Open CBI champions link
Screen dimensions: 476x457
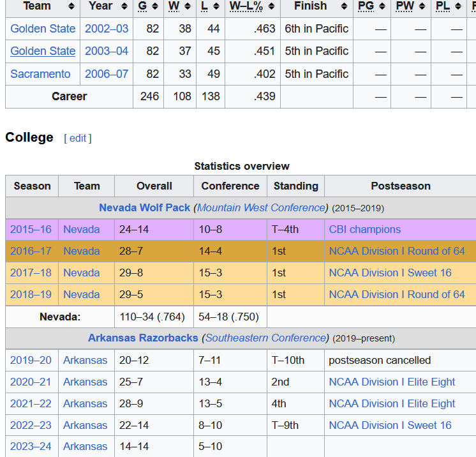pos(365,230)
